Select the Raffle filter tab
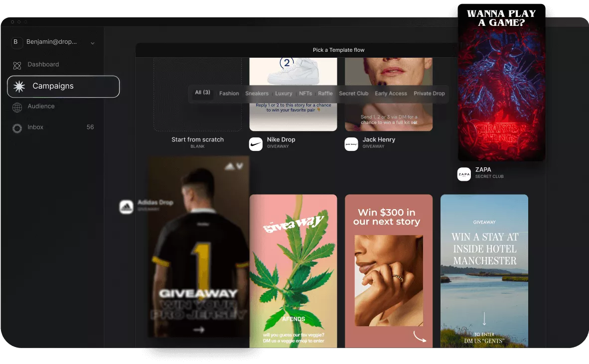The width and height of the screenshot is (589, 364). pos(325,94)
